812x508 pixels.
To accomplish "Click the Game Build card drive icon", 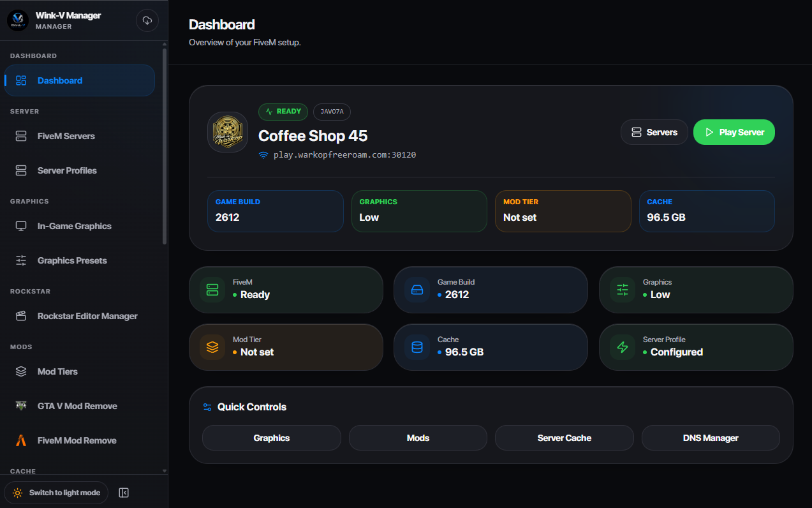I will point(417,290).
